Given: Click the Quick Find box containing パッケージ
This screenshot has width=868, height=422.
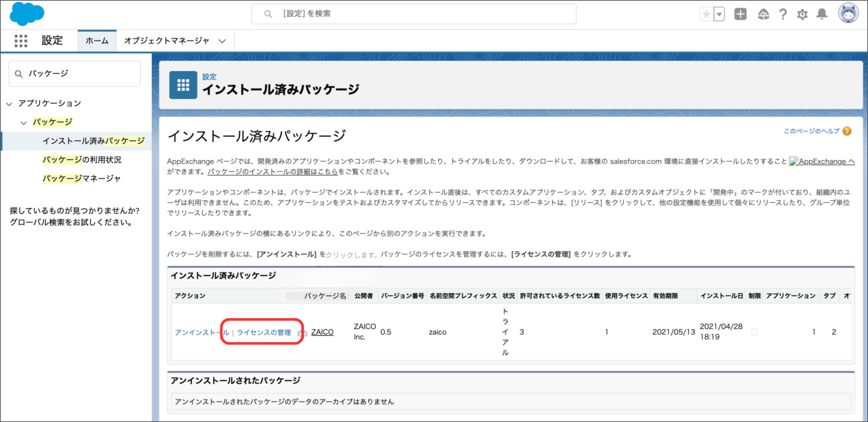Looking at the screenshot, I should [75, 73].
